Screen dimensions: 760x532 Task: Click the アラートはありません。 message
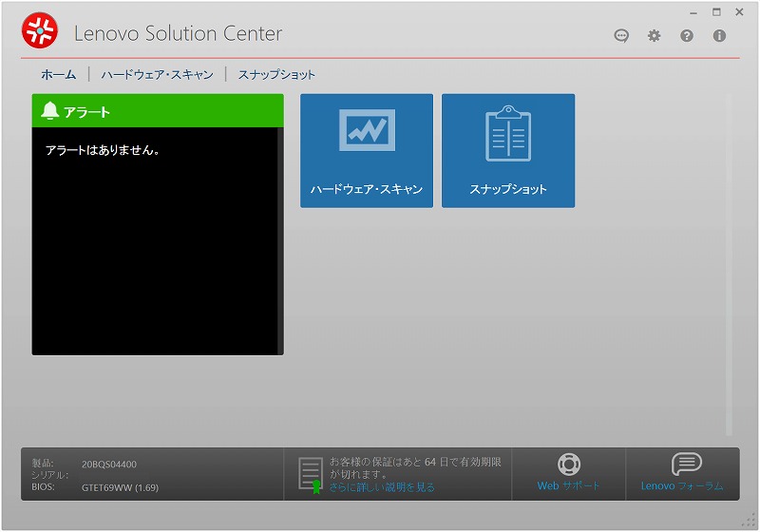103,150
